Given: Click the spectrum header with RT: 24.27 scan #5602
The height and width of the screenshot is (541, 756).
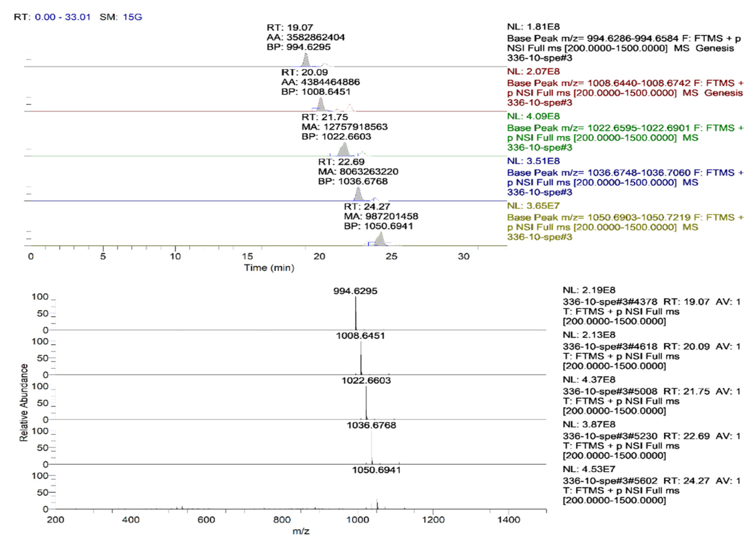Looking at the screenshot, I should pos(651,481).
